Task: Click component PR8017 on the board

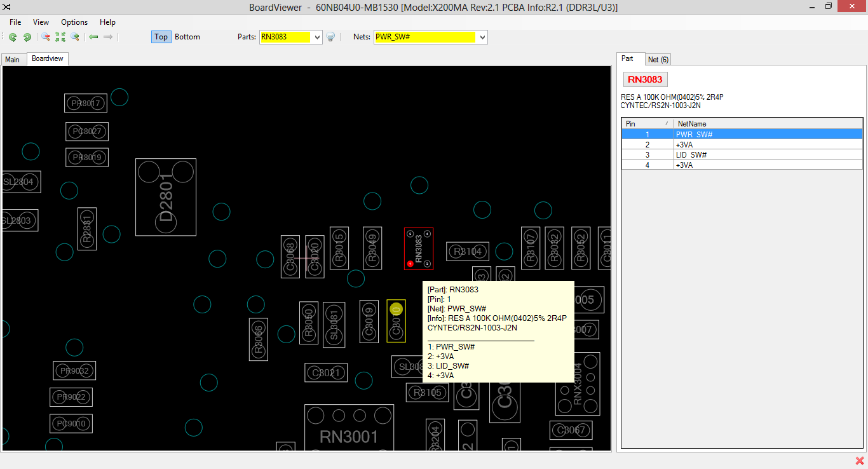Action: (x=86, y=103)
